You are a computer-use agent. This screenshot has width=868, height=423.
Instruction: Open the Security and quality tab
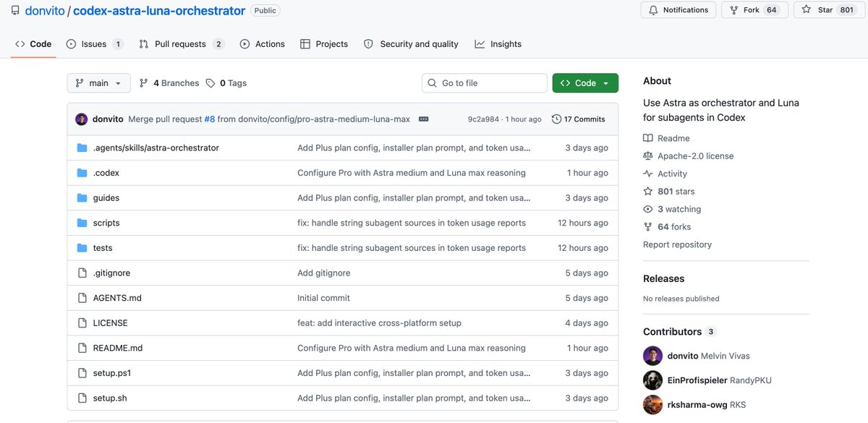coord(411,44)
